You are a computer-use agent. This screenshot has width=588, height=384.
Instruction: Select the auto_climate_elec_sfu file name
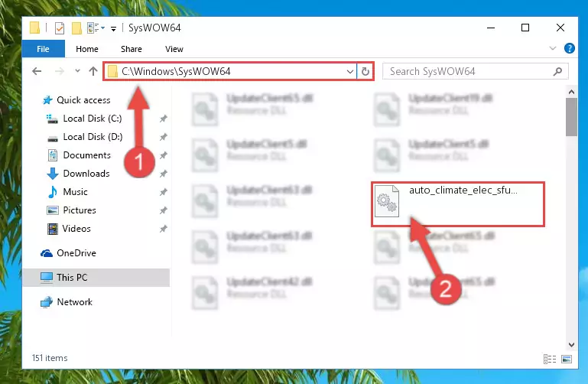(x=463, y=190)
